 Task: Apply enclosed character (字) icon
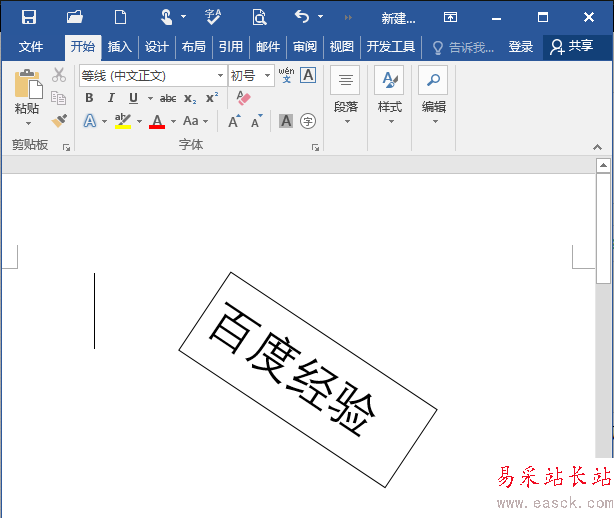click(x=308, y=121)
